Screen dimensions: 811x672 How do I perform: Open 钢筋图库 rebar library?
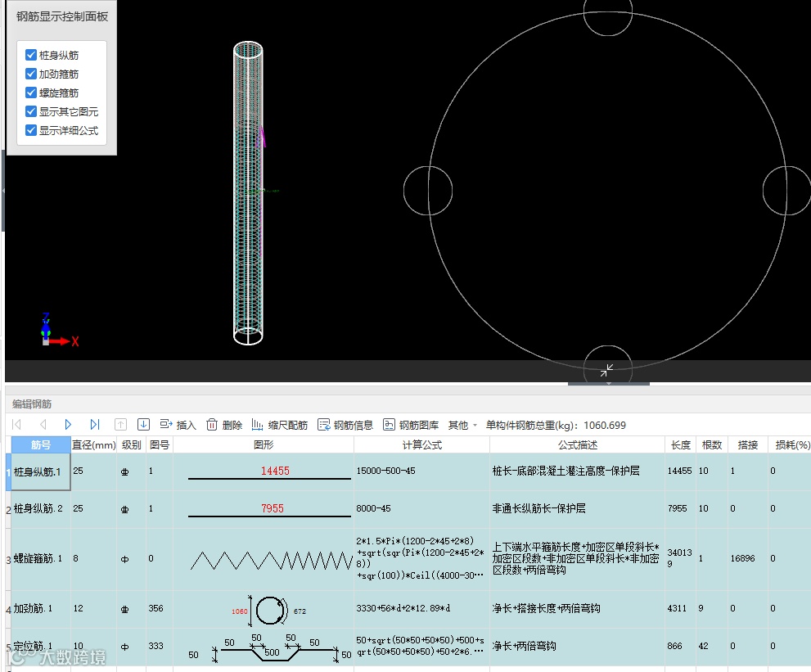[x=411, y=426]
